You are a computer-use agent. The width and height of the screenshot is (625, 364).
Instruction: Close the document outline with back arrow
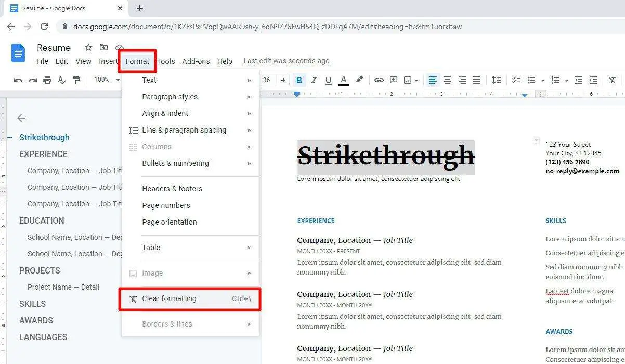click(21, 118)
